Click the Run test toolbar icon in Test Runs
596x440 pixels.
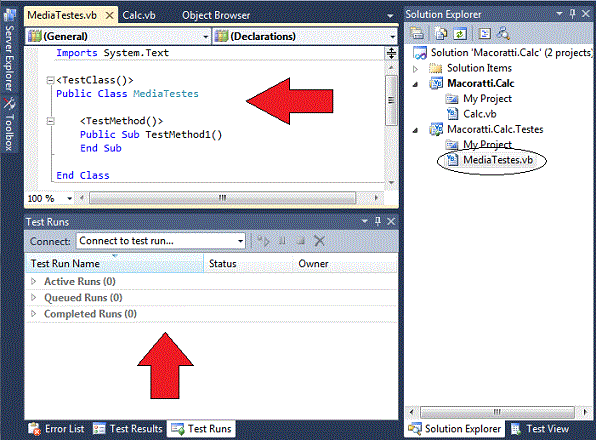click(263, 241)
